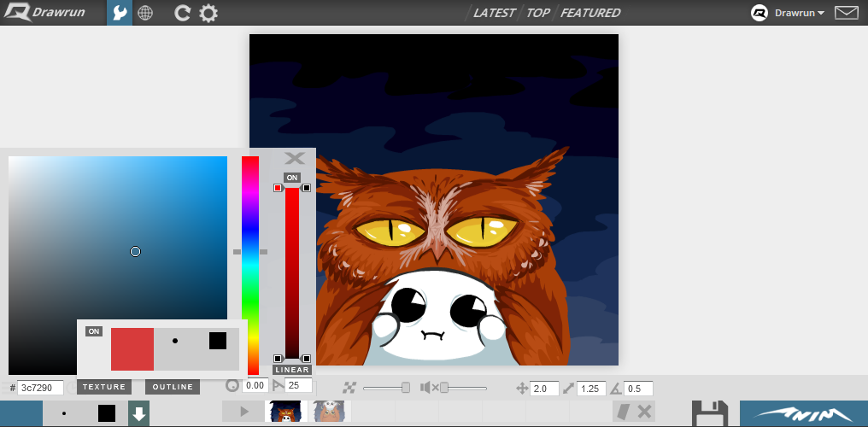Viewport: 868px width, 427px height.
Task: Focus the 2.0 move value field
Action: pos(545,389)
